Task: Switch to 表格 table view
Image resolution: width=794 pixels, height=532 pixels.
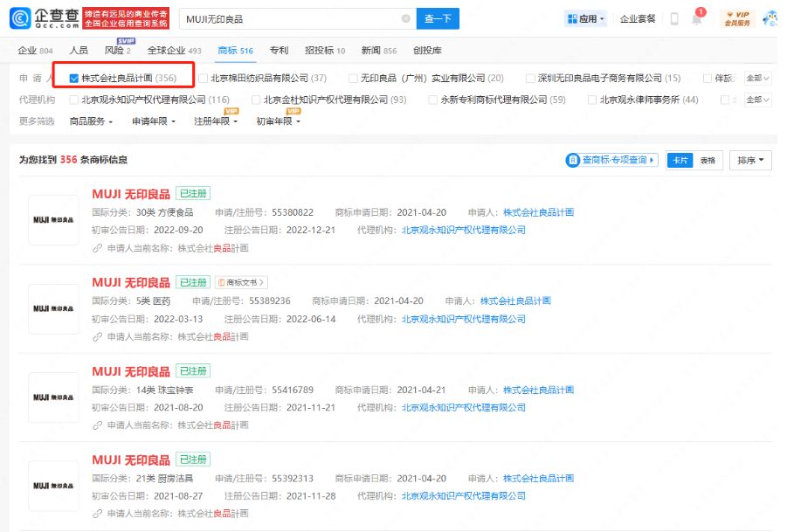Action: point(708,161)
